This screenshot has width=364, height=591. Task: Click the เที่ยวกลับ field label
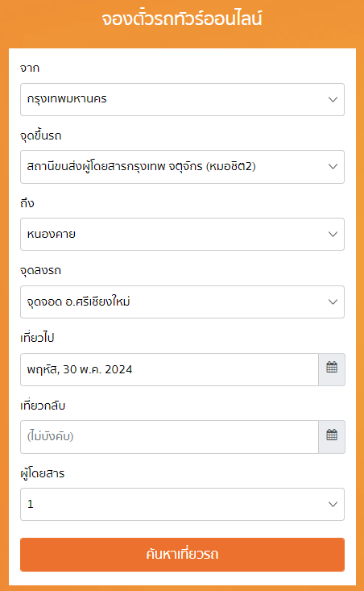coord(43,406)
